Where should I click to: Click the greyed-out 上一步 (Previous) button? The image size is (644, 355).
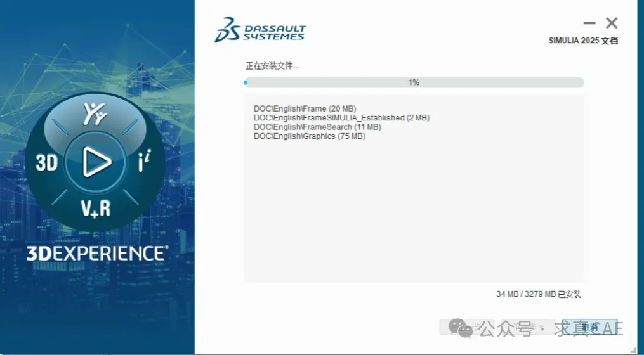coord(467,327)
